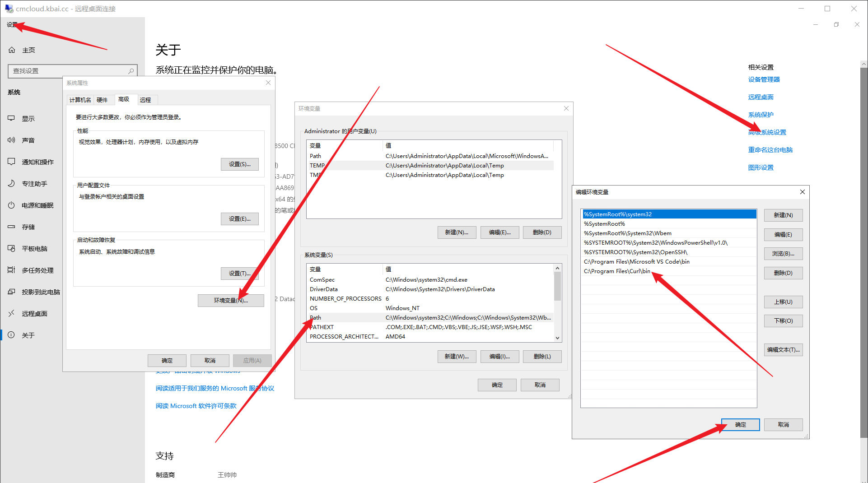This screenshot has height=483, width=868.
Task: Click the 下移(O) button
Action: point(783,320)
